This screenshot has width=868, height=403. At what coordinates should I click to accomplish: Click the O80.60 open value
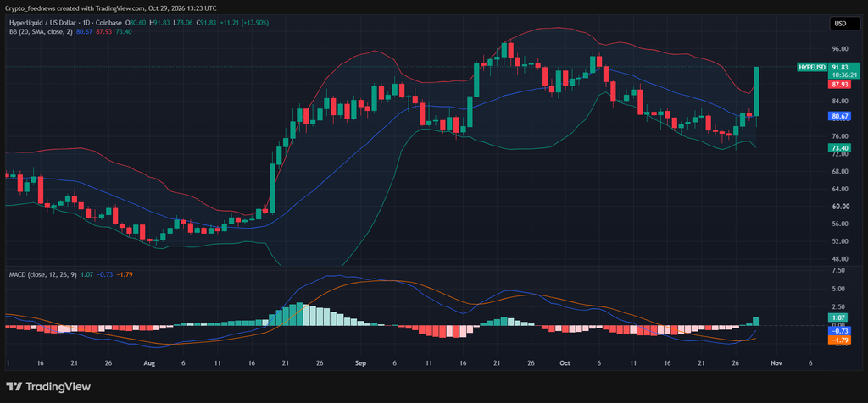tap(136, 23)
